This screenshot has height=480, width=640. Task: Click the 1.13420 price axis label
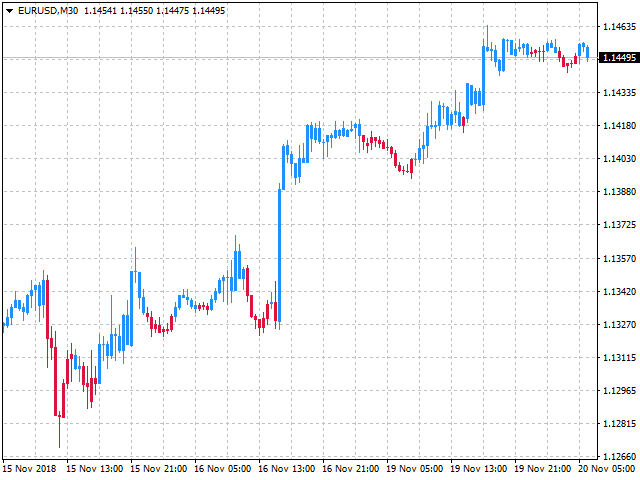tap(619, 291)
